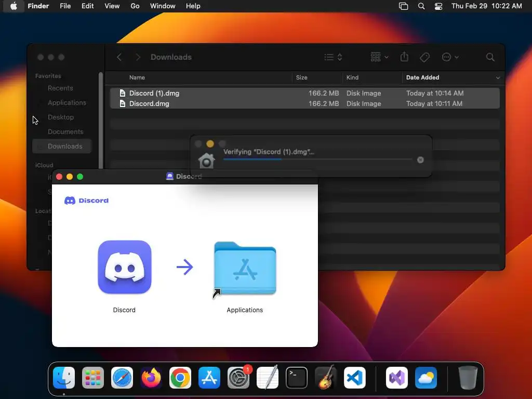
Task: Toggle sort direction chevron on Date Added
Action: (498, 78)
